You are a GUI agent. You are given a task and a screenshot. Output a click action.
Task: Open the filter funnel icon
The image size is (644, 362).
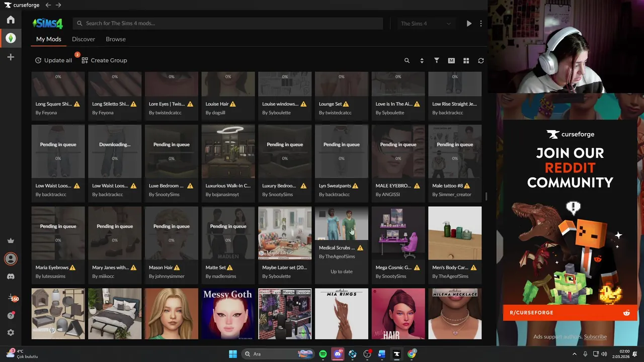(437, 60)
